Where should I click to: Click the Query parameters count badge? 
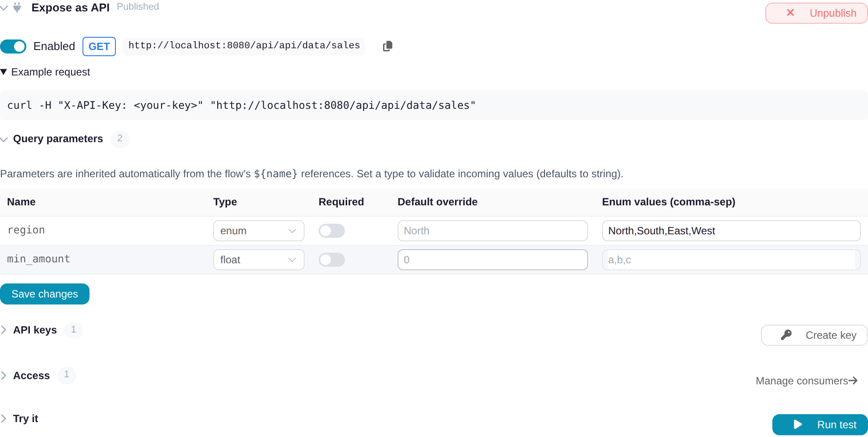[120, 139]
